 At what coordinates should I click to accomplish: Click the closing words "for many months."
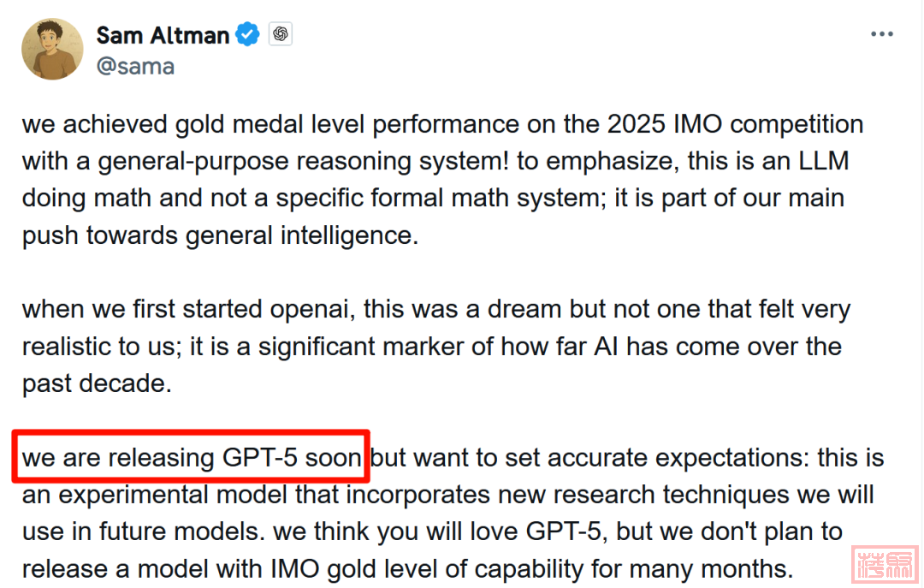[692, 570]
